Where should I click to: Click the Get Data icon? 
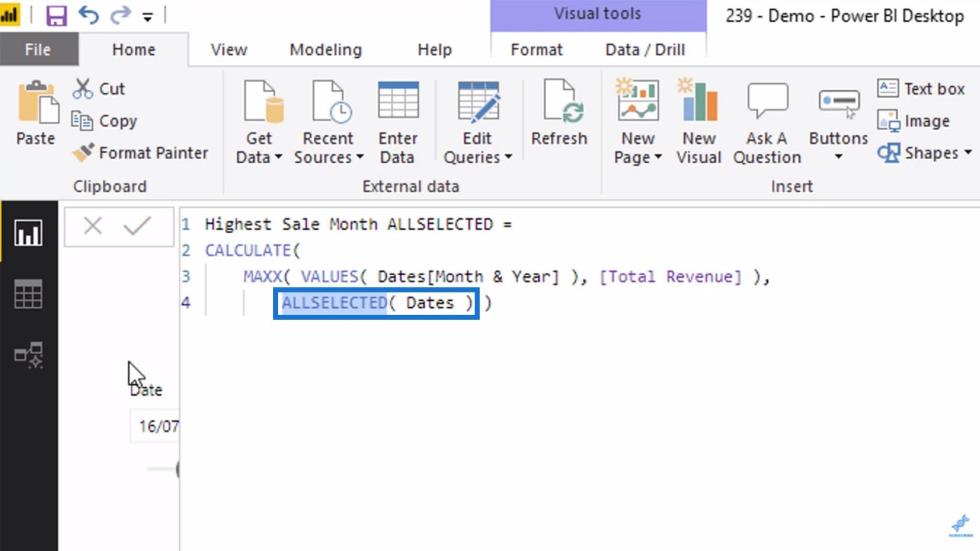coord(264,101)
